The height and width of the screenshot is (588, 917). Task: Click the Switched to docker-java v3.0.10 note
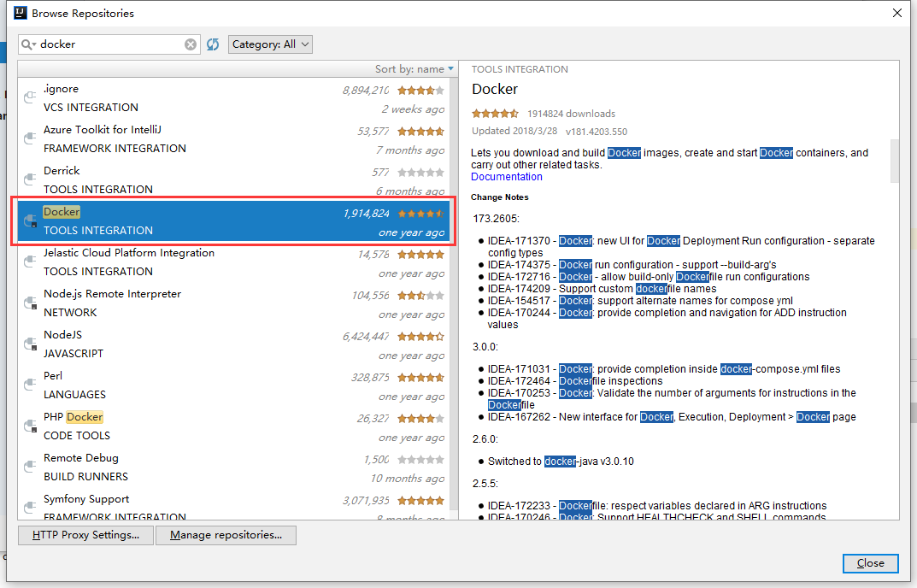561,461
